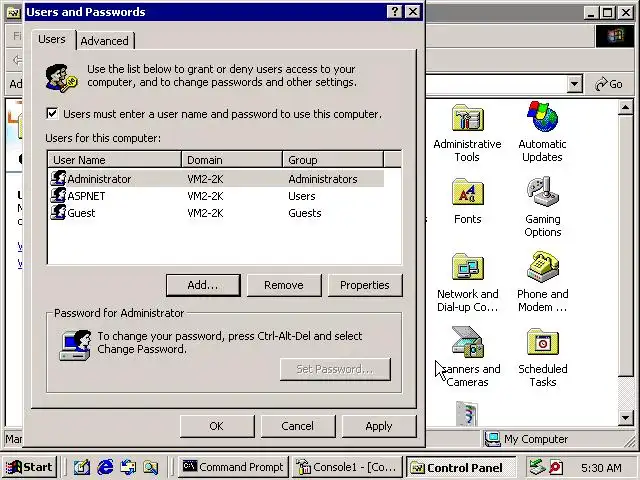Click the Control Panel taskbar button

[460, 467]
